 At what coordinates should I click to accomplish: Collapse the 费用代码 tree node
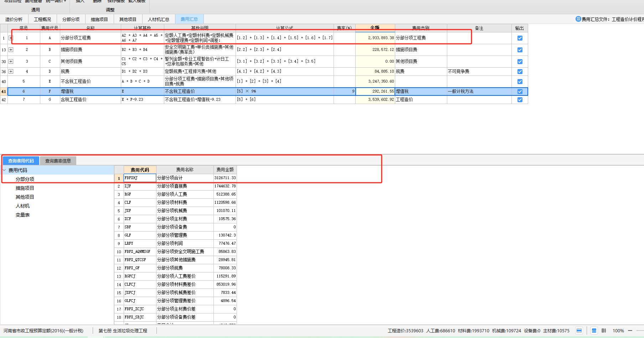click(4, 170)
